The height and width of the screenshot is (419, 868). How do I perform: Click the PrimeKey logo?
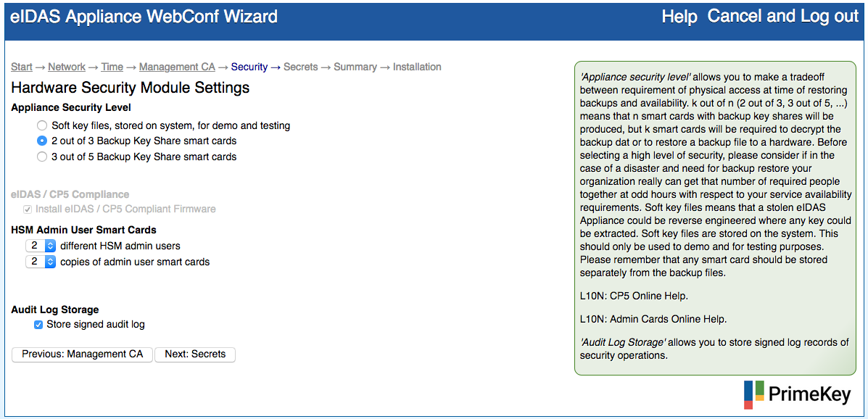[798, 394]
